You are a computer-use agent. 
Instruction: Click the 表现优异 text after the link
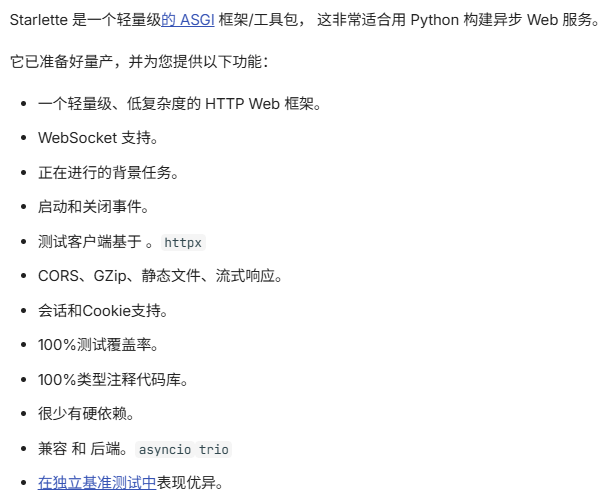(190, 482)
